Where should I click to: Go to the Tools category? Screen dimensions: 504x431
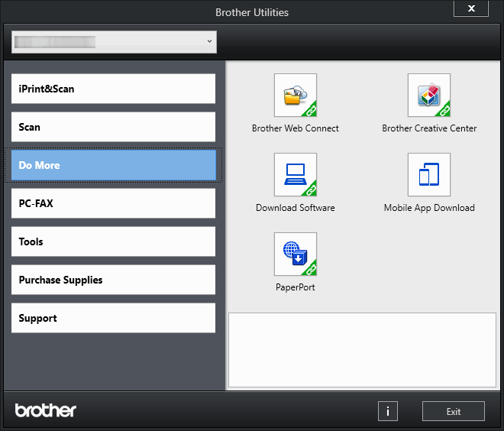point(113,241)
